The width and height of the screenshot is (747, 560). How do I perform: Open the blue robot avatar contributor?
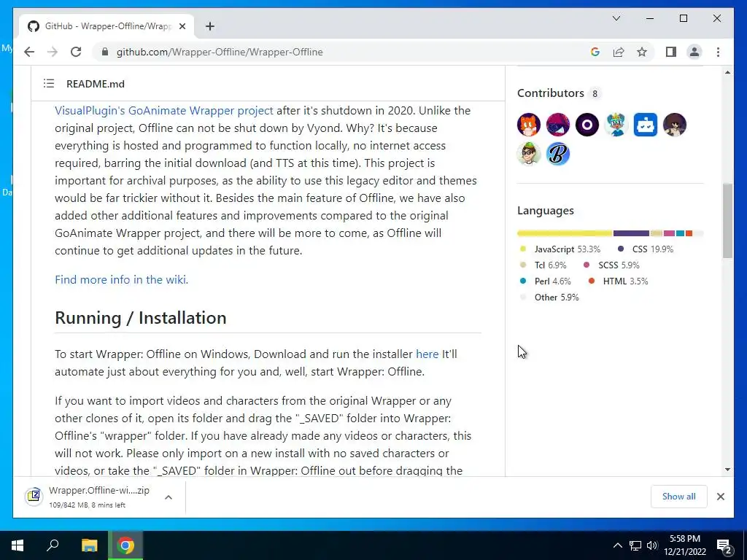pos(646,125)
